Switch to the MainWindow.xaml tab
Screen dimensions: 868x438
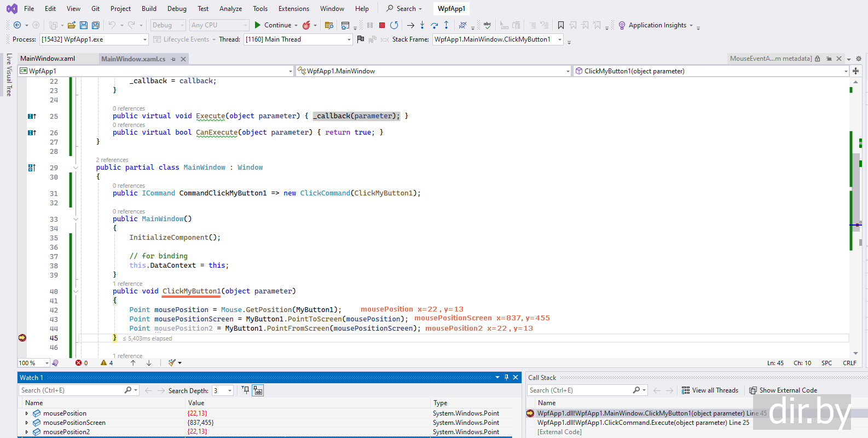pyautogui.click(x=48, y=59)
